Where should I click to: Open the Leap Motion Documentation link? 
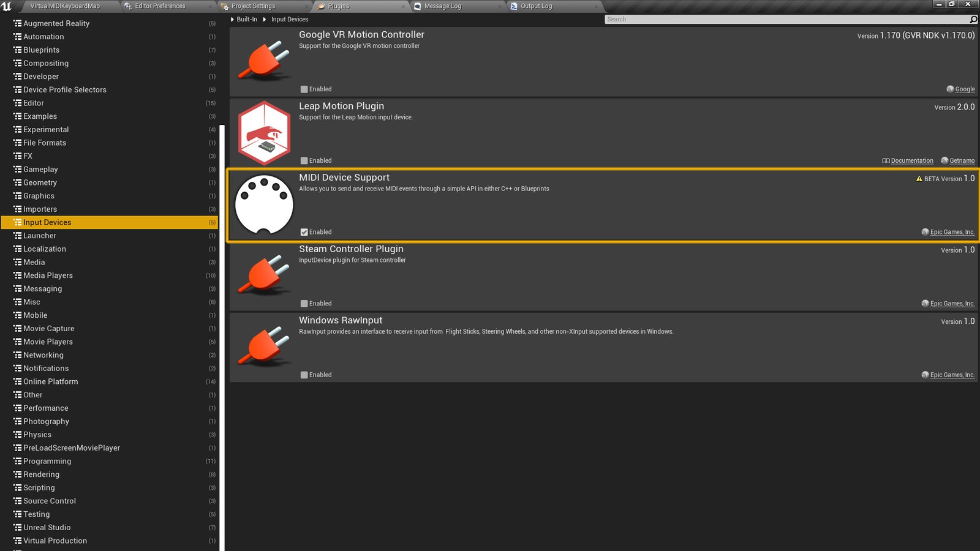point(911,161)
